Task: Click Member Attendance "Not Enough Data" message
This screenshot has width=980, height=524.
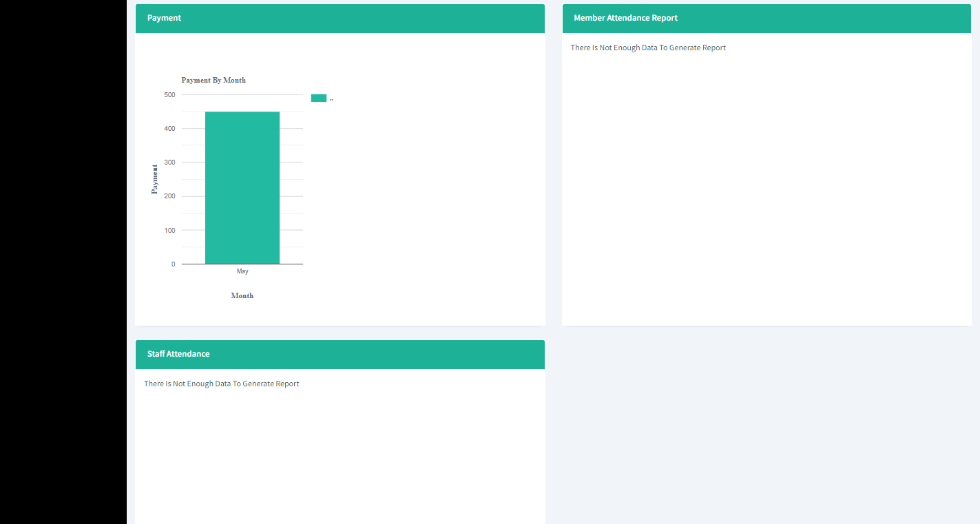Action: pyautogui.click(x=648, y=48)
